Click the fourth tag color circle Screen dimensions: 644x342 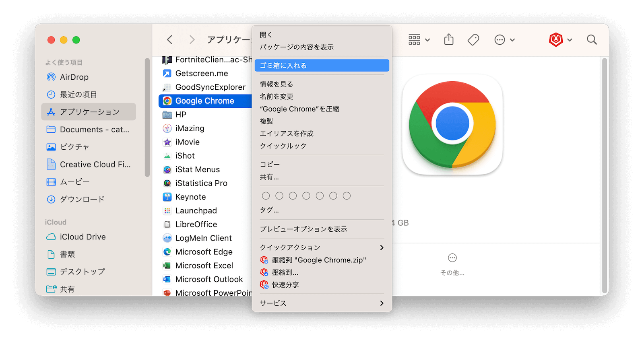point(306,196)
